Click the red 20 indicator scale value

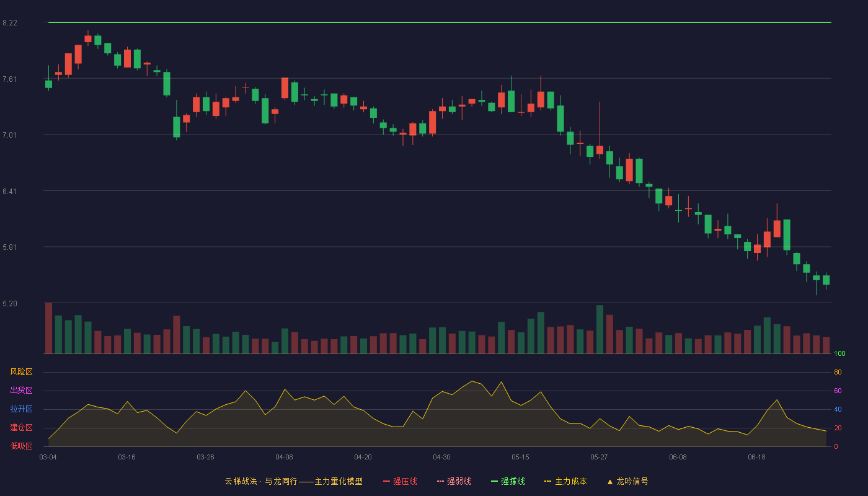click(x=838, y=428)
